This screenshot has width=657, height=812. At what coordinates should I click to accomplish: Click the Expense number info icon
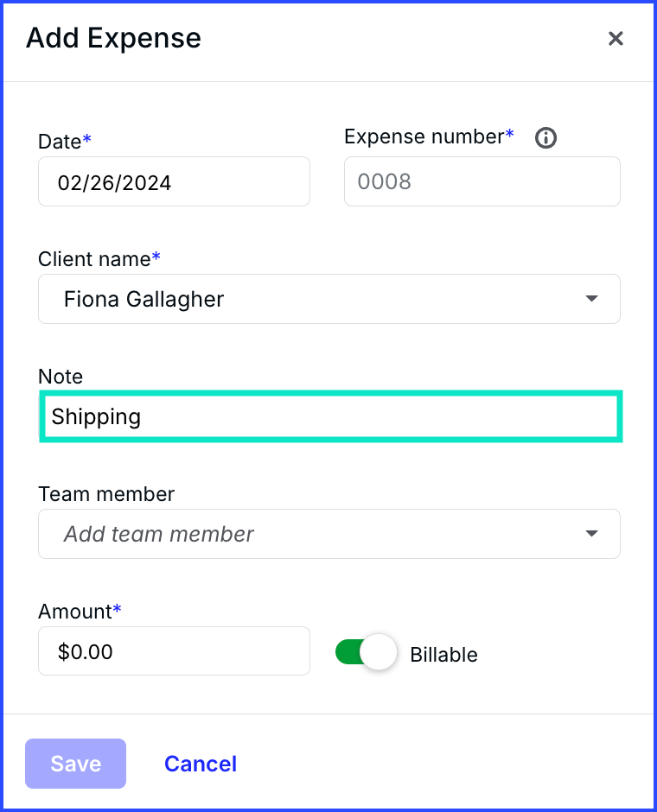click(x=545, y=137)
